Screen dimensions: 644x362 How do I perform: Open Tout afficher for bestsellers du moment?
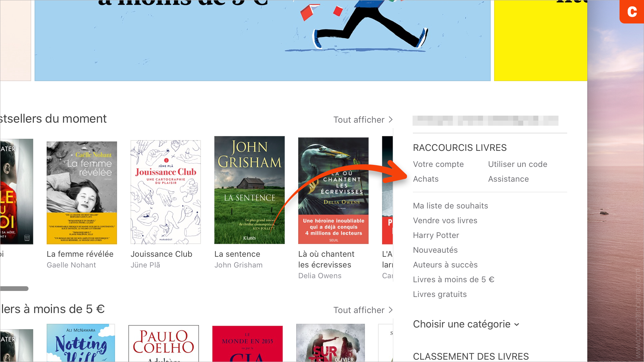pyautogui.click(x=363, y=120)
